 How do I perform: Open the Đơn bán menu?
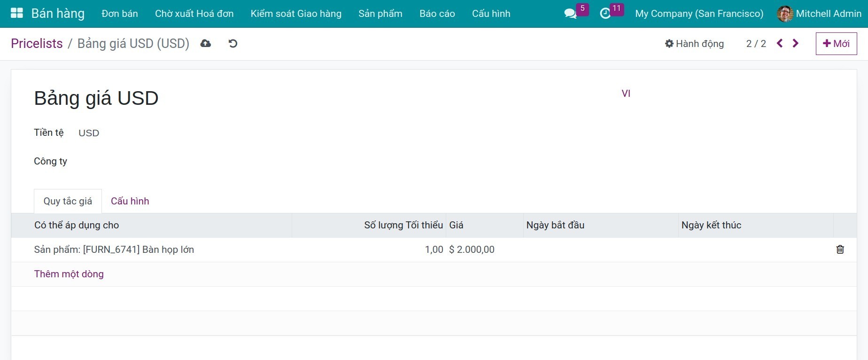pyautogui.click(x=120, y=14)
